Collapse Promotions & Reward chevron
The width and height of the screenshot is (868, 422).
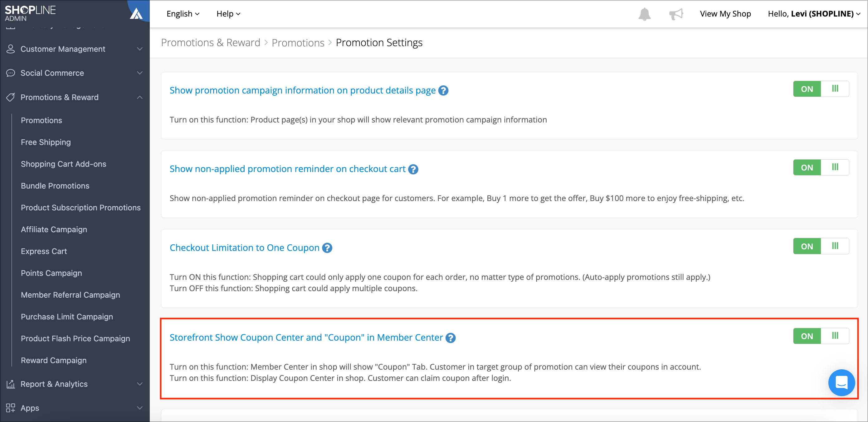(139, 97)
